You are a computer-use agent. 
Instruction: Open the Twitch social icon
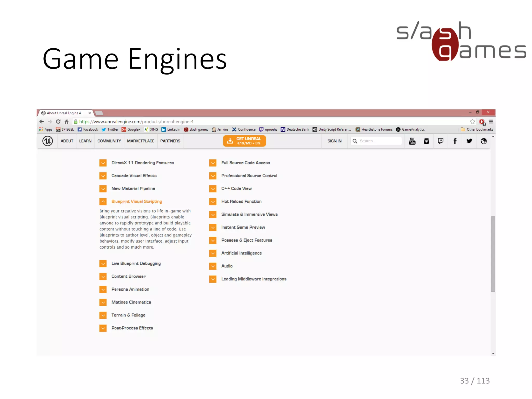click(441, 141)
